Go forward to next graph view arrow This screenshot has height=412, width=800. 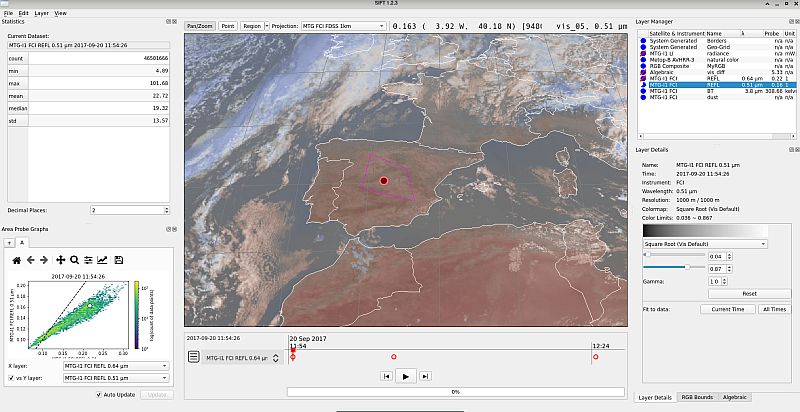tap(44, 260)
